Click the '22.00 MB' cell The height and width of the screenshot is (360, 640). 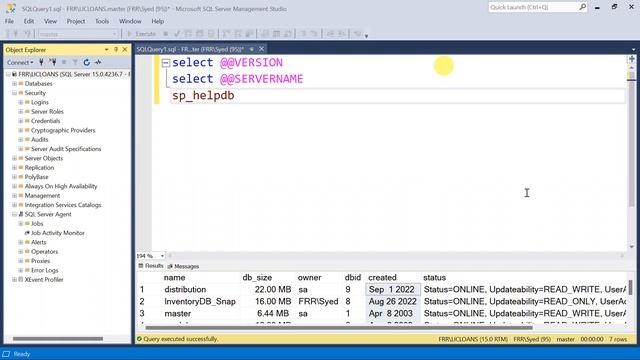click(x=273, y=289)
